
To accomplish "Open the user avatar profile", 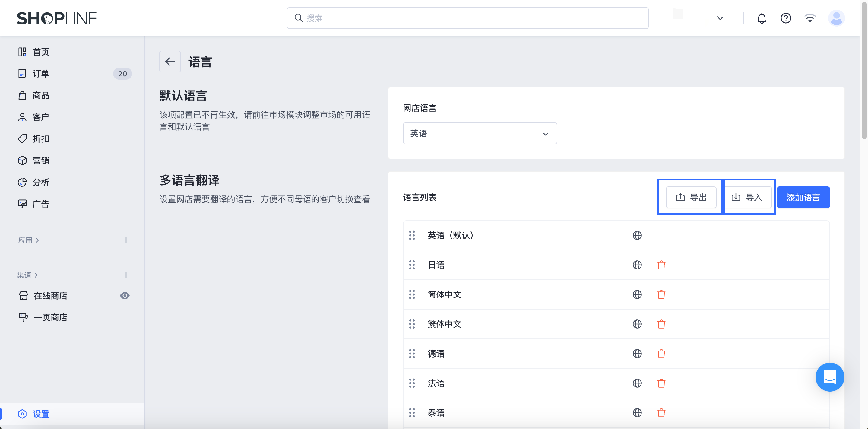I will pos(836,18).
